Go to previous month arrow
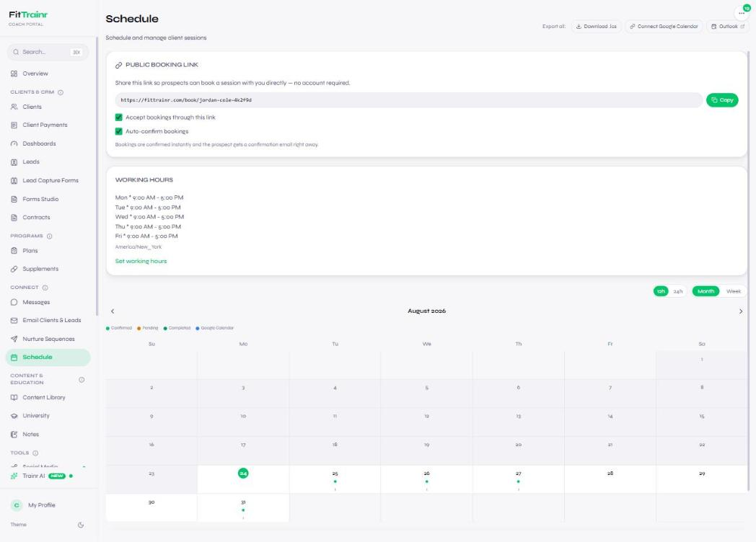The image size is (756, 542). [113, 311]
